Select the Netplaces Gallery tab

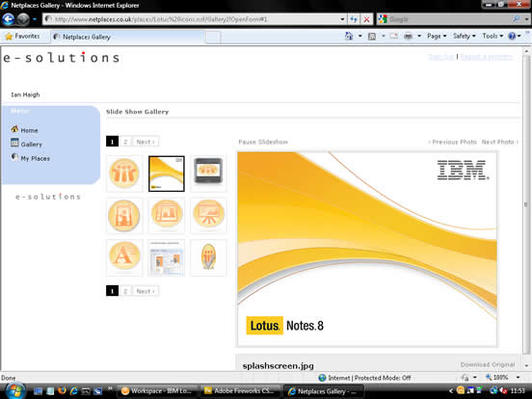[127, 37]
